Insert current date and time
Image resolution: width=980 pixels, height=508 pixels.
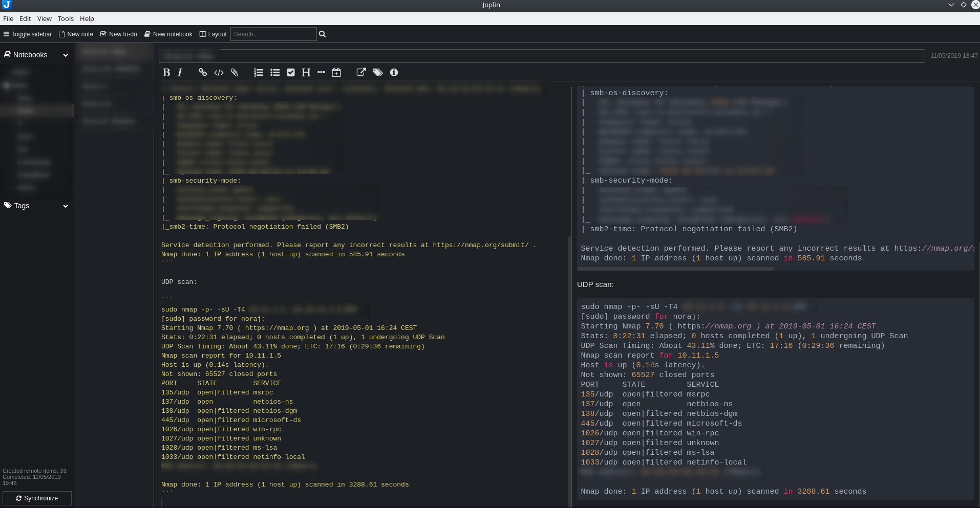[x=336, y=72]
